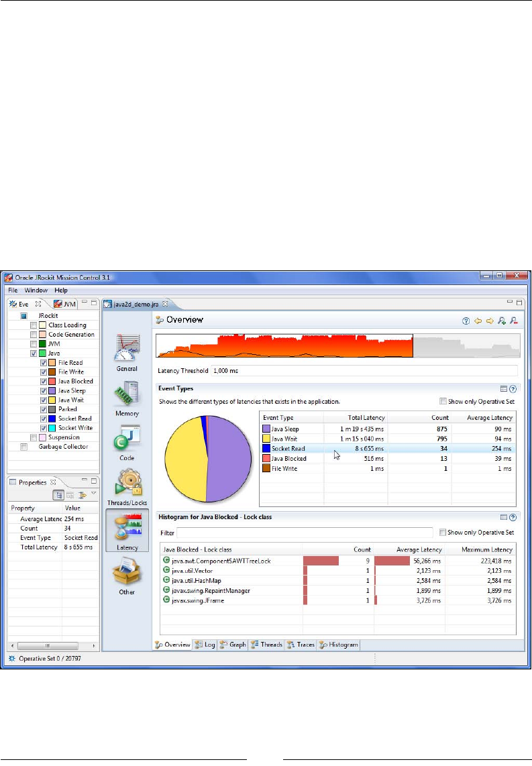Click Properties show advanced properties icon

coord(70,496)
